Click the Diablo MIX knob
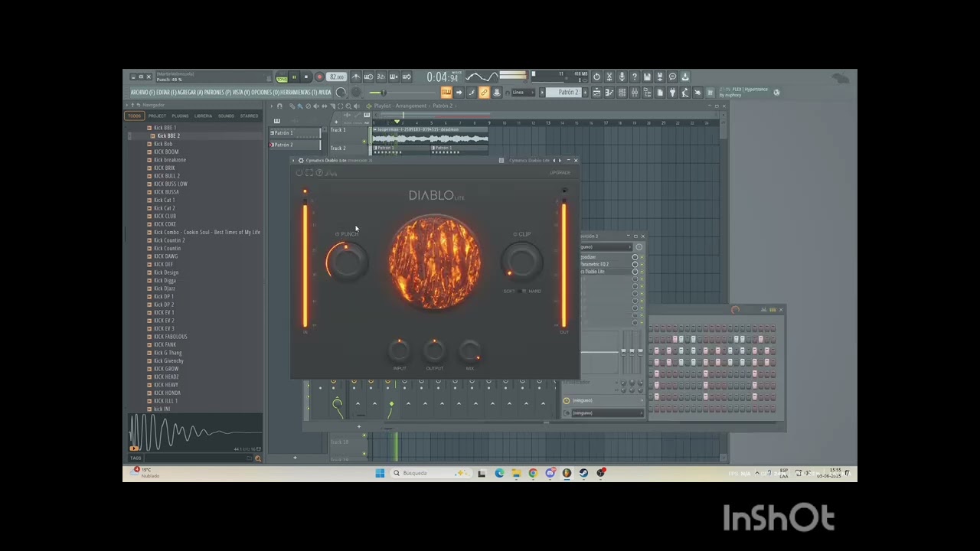Image resolution: width=980 pixels, height=551 pixels. [x=469, y=350]
